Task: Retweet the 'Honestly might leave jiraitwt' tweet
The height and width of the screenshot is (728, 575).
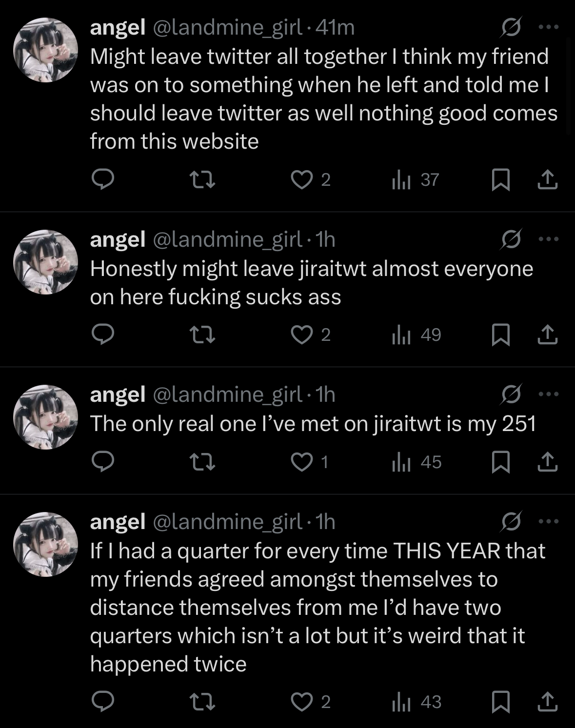Action: click(202, 334)
